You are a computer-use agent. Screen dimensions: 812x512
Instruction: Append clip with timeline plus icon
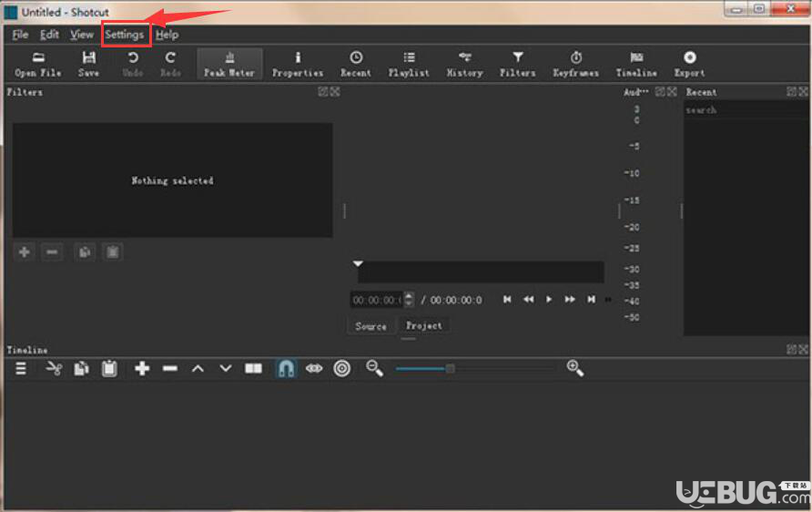[142, 368]
